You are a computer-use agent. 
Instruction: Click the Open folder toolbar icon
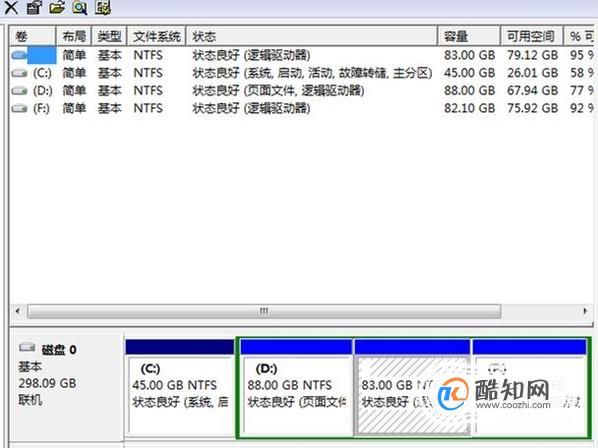[57, 7]
